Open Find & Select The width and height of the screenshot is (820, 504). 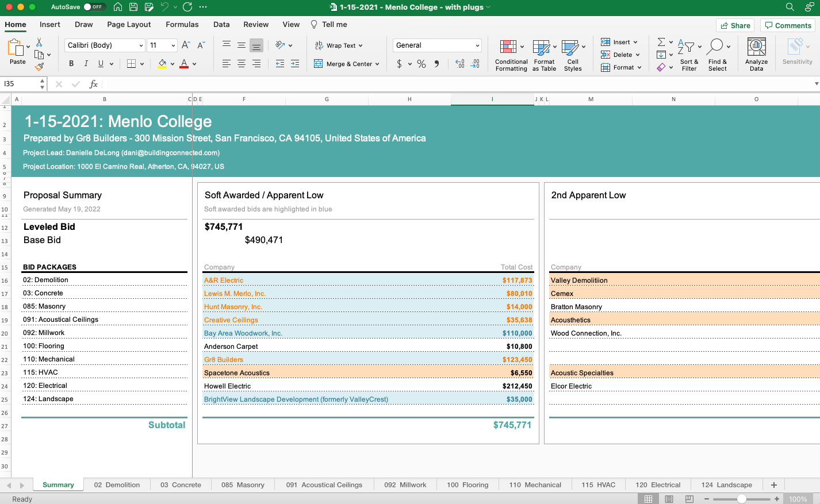pos(718,55)
